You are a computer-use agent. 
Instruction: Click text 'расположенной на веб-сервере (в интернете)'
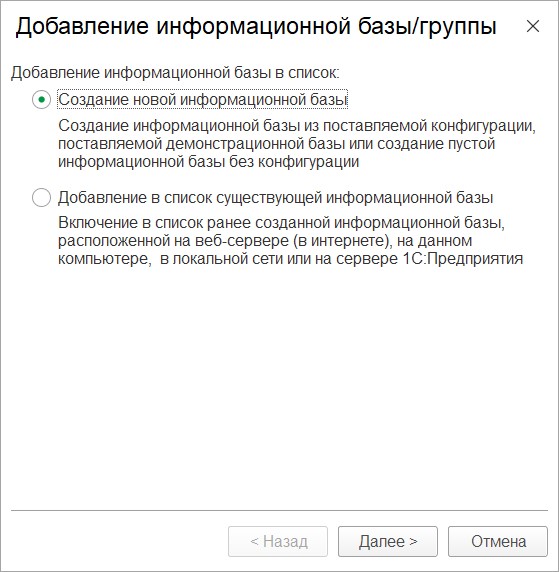tap(225, 241)
